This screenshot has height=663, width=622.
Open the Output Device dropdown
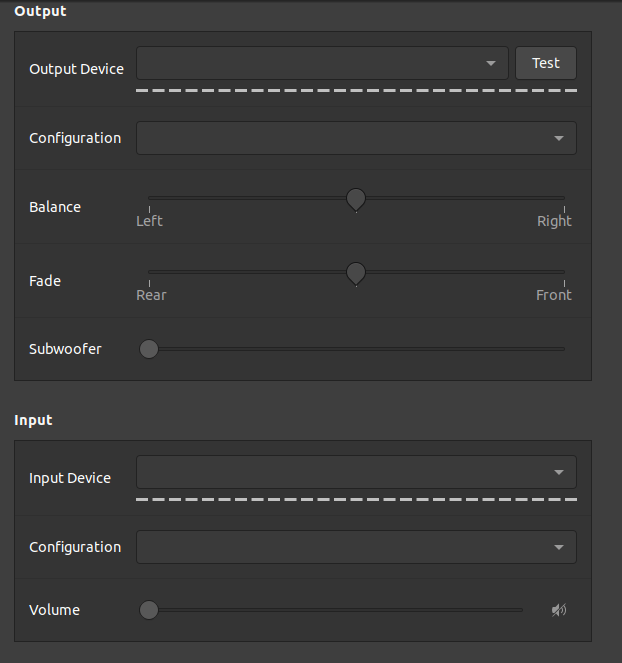click(x=322, y=63)
